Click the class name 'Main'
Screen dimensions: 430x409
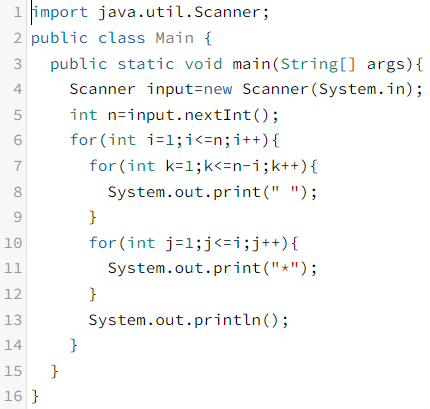(x=175, y=38)
